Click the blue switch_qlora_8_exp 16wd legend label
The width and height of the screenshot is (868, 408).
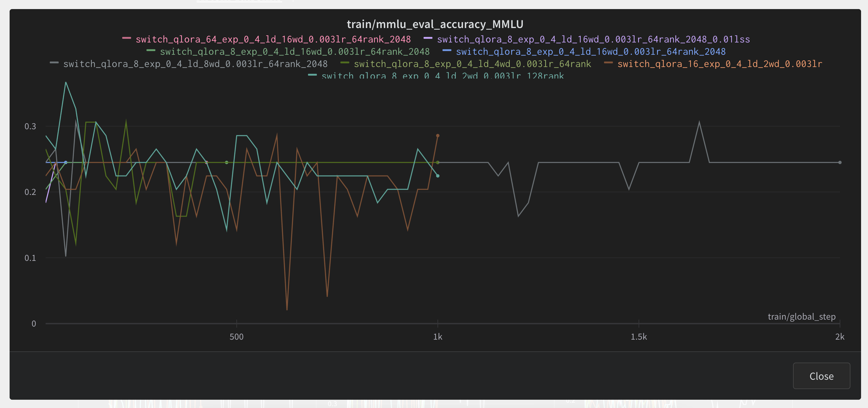click(590, 52)
